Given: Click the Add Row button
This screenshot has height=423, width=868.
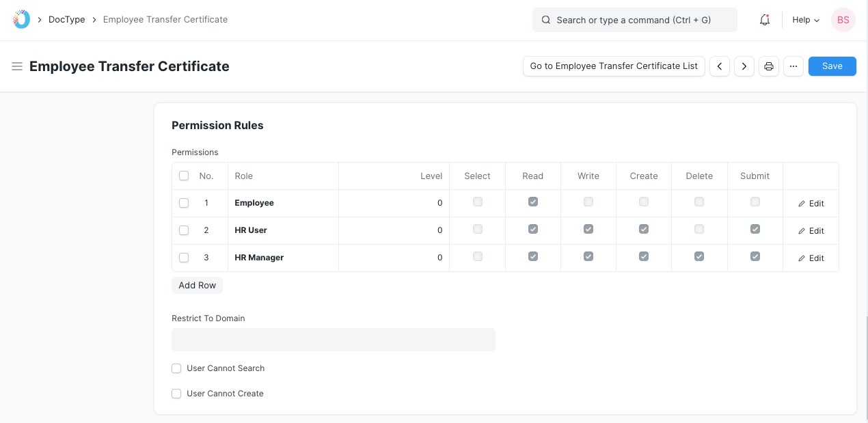Looking at the screenshot, I should click(x=197, y=285).
